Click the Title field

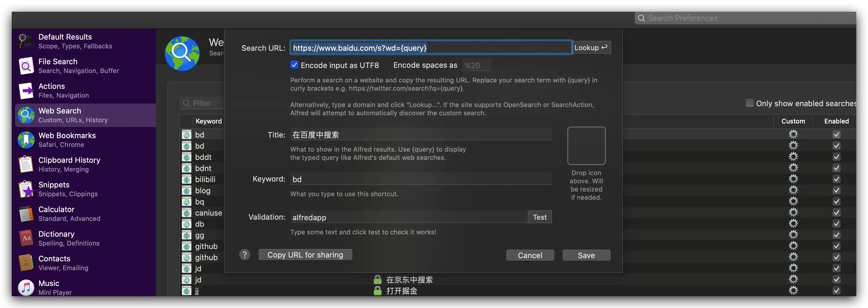pyautogui.click(x=421, y=134)
